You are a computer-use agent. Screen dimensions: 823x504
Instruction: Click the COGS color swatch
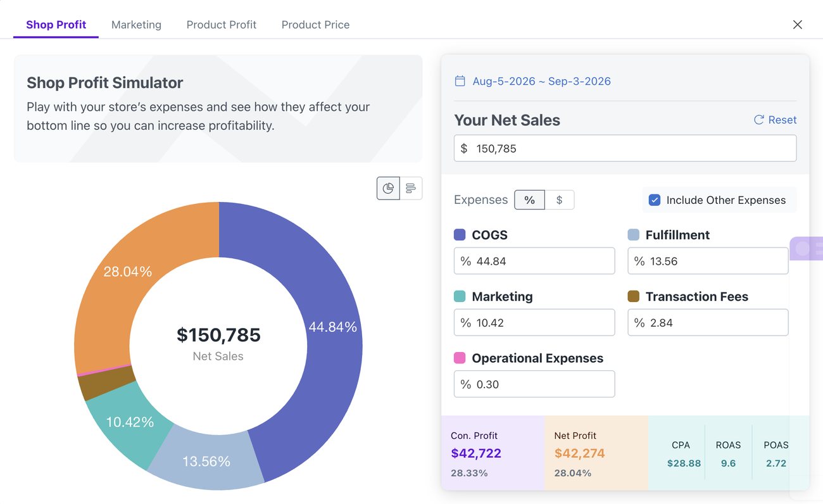pyautogui.click(x=460, y=235)
